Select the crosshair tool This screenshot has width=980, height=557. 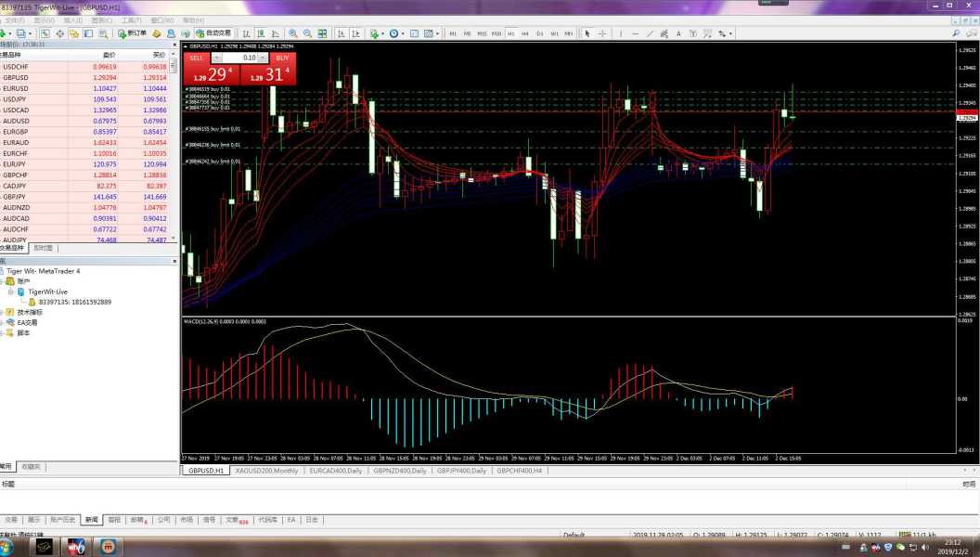pos(602,33)
